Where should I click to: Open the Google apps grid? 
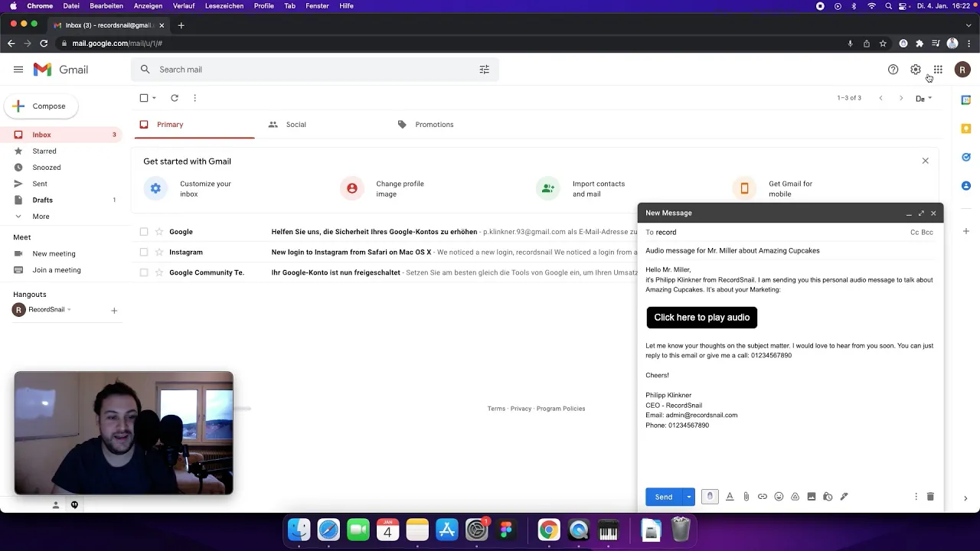point(938,70)
